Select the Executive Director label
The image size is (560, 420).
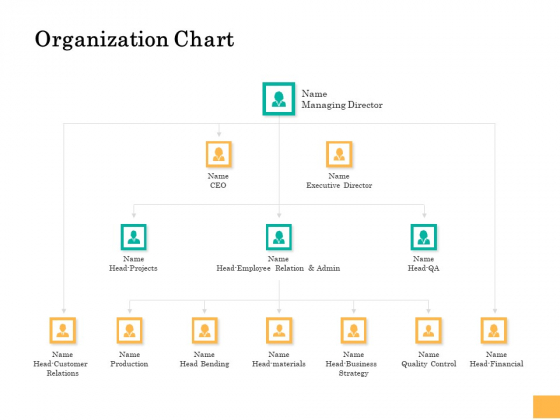point(339,185)
